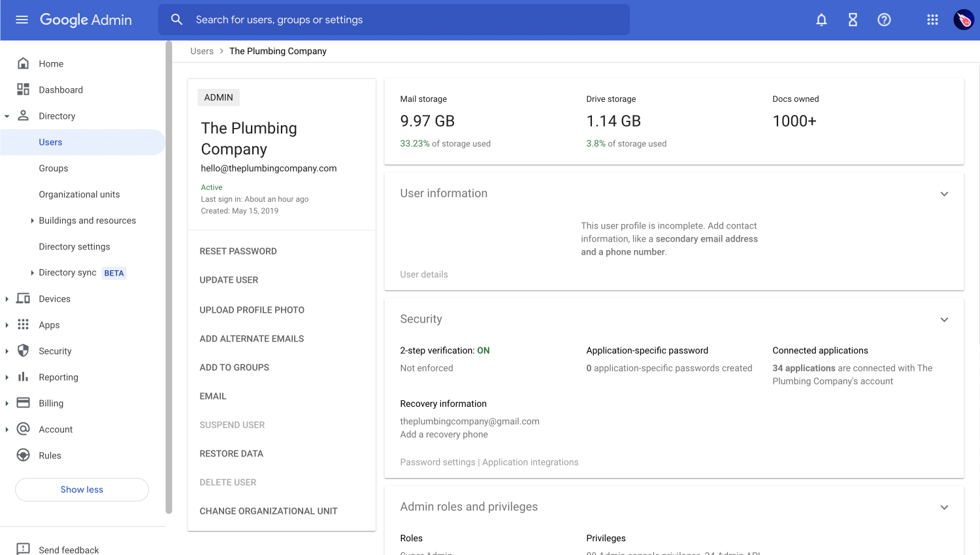Click the 1000+ docs owned value

794,121
